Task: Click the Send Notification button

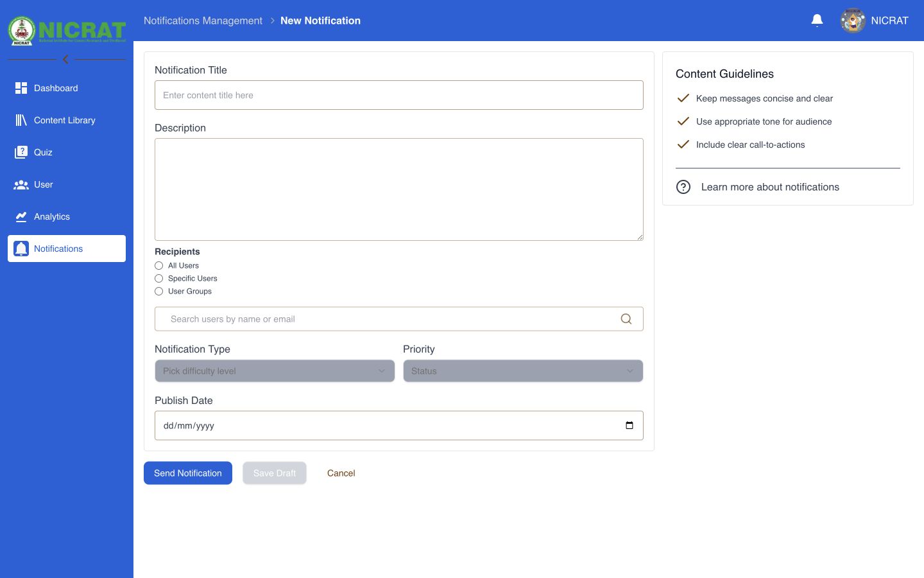Action: (x=188, y=473)
